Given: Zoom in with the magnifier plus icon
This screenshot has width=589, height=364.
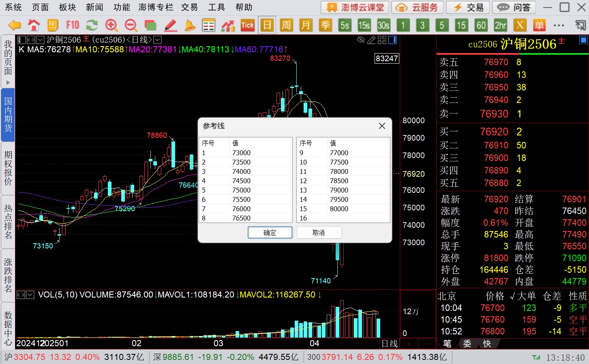Looking at the screenshot, I should coord(111,25).
